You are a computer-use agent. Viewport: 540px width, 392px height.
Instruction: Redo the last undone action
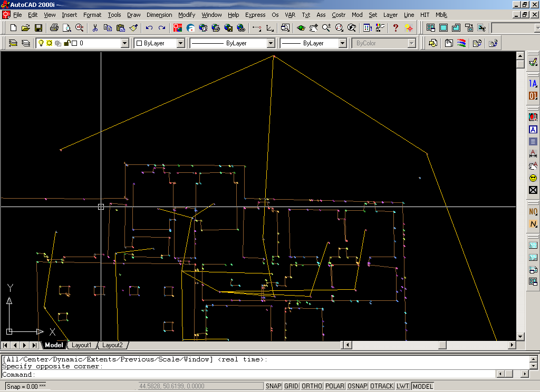tap(162, 28)
